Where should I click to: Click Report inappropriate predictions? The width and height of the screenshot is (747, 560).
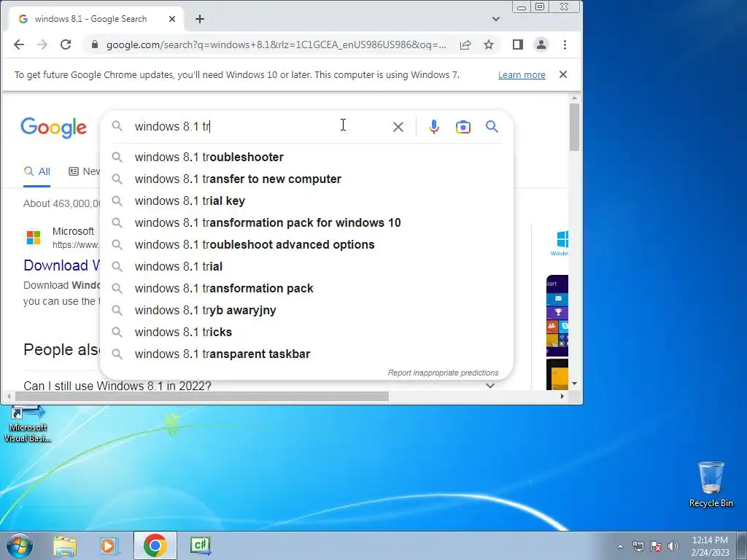(x=443, y=373)
